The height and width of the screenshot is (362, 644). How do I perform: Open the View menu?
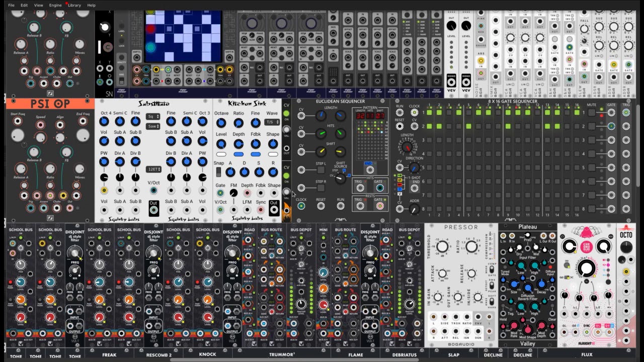tap(38, 5)
